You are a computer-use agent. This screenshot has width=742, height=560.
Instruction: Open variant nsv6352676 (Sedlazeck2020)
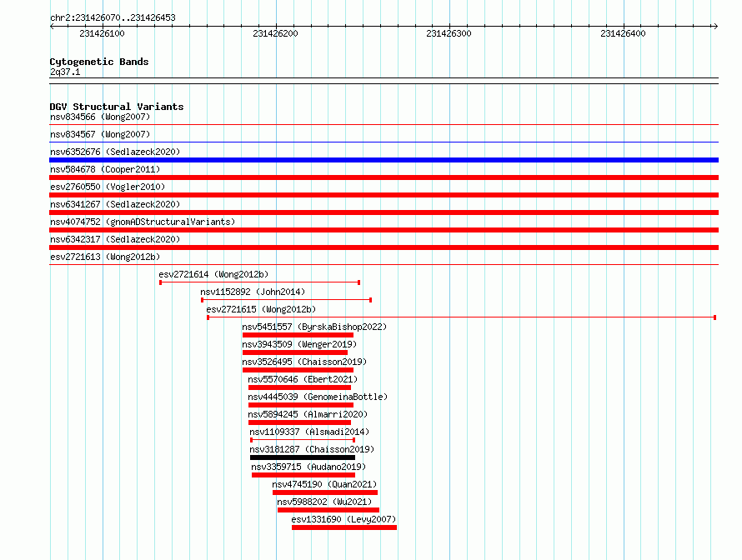point(115,152)
